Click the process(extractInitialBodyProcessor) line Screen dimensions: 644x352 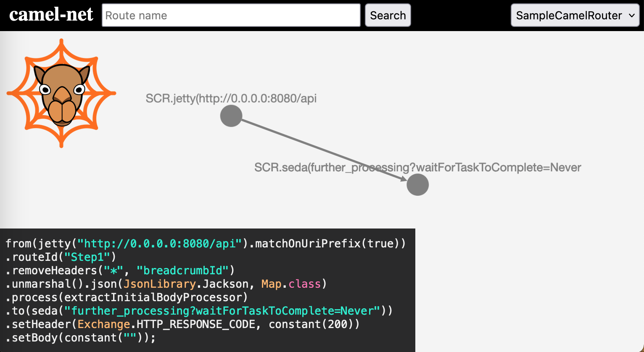click(127, 297)
